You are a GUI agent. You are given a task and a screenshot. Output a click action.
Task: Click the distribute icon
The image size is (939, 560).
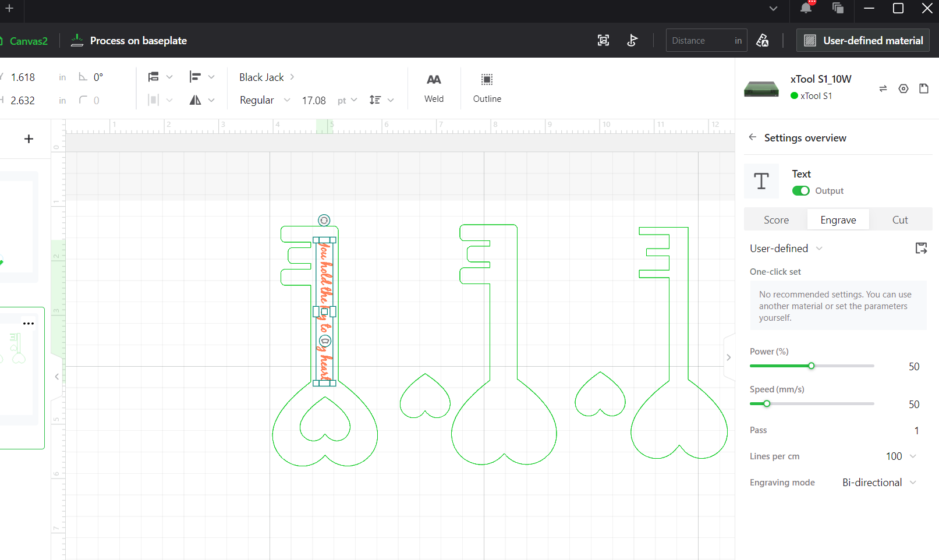coord(154,100)
